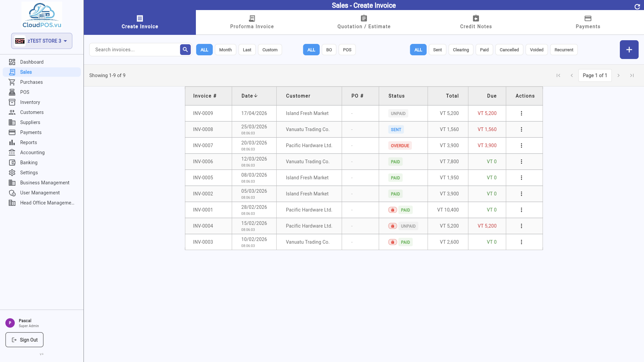Open actions menu for INV-0002
The image size is (644, 362).
coord(522,194)
